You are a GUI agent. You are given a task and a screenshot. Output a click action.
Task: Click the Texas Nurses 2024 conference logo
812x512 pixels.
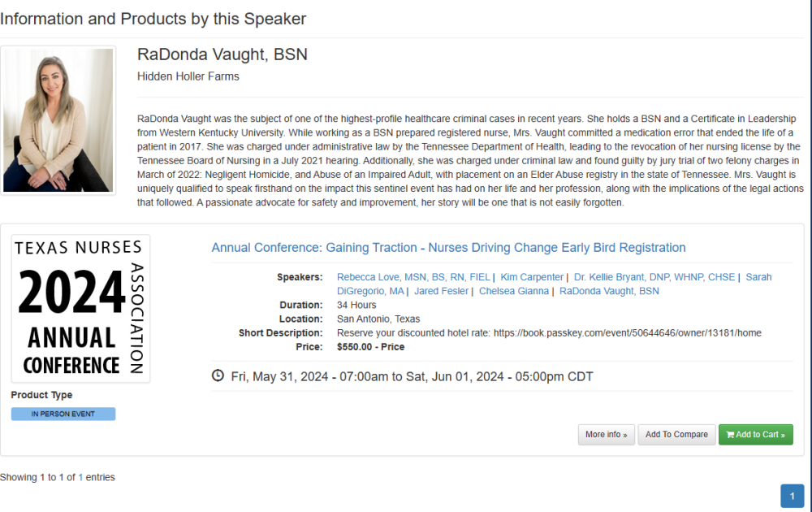coord(80,308)
